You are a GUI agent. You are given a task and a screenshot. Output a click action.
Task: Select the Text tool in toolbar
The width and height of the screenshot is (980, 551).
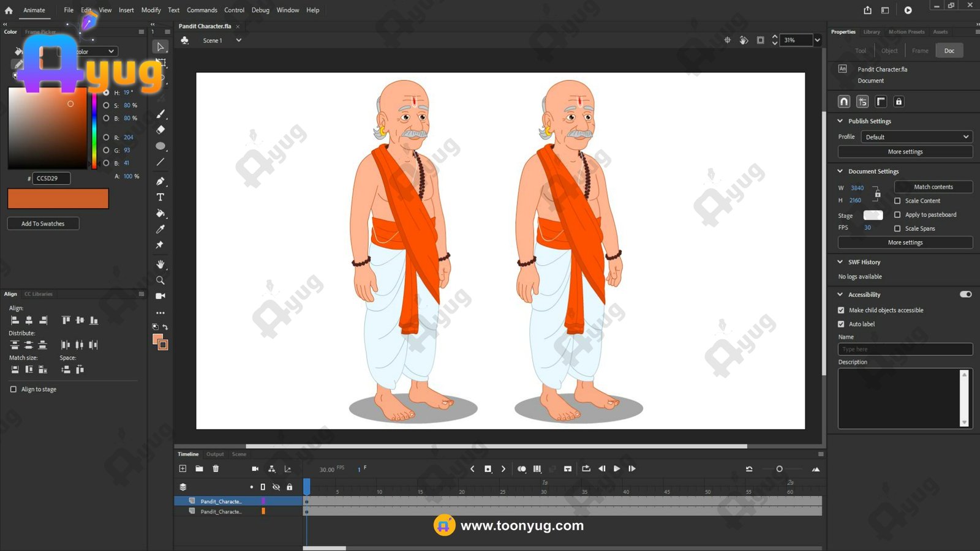(160, 197)
